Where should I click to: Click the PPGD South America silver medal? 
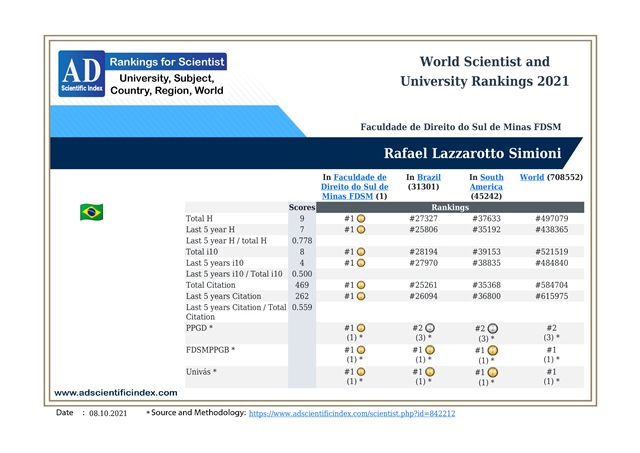pos(493,328)
